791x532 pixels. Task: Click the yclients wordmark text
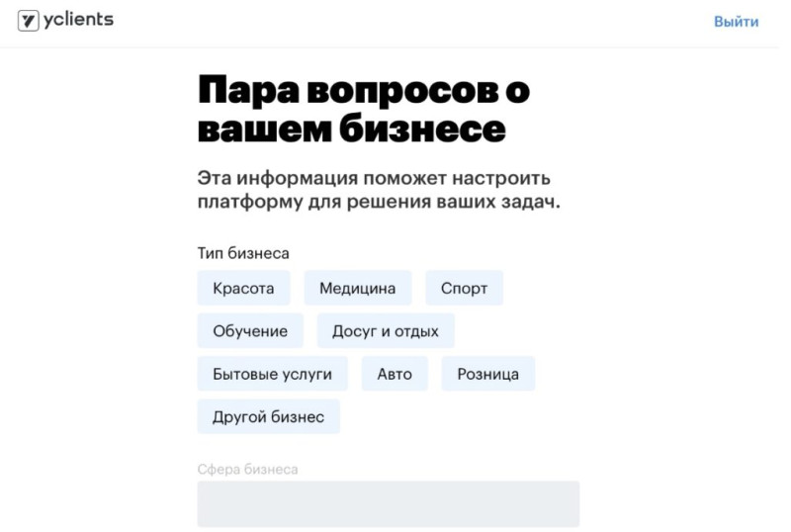[78, 20]
